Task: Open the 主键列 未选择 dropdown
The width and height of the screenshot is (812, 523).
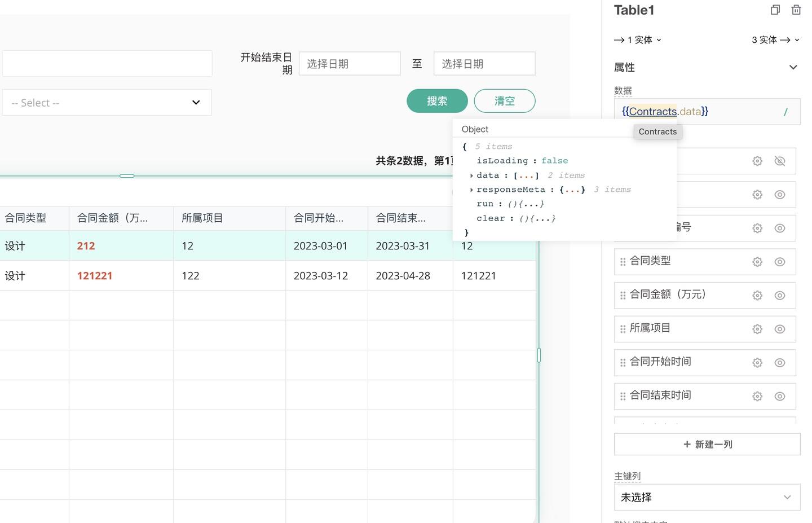Action: 707,497
